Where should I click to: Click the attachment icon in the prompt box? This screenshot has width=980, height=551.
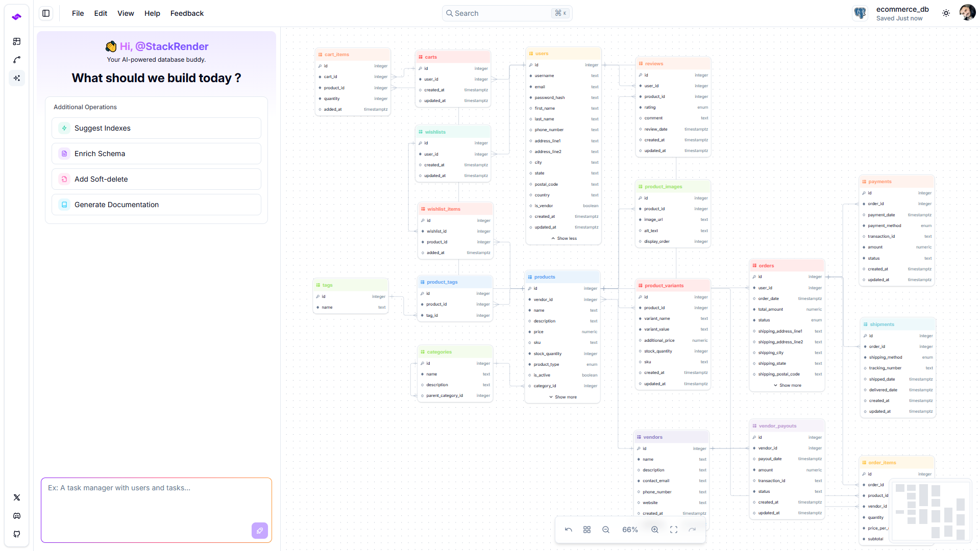click(259, 531)
